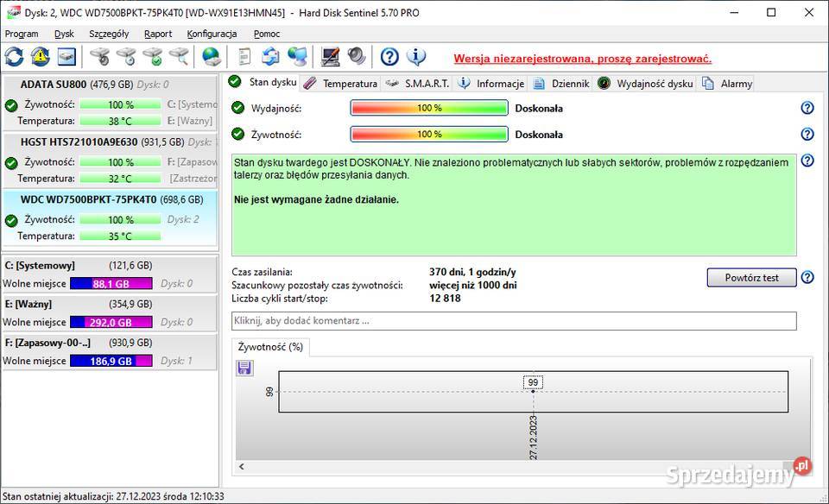Viewport: 829px width, 504px height.
Task: Select the ADATA SU800 disk
Action: coord(110,103)
